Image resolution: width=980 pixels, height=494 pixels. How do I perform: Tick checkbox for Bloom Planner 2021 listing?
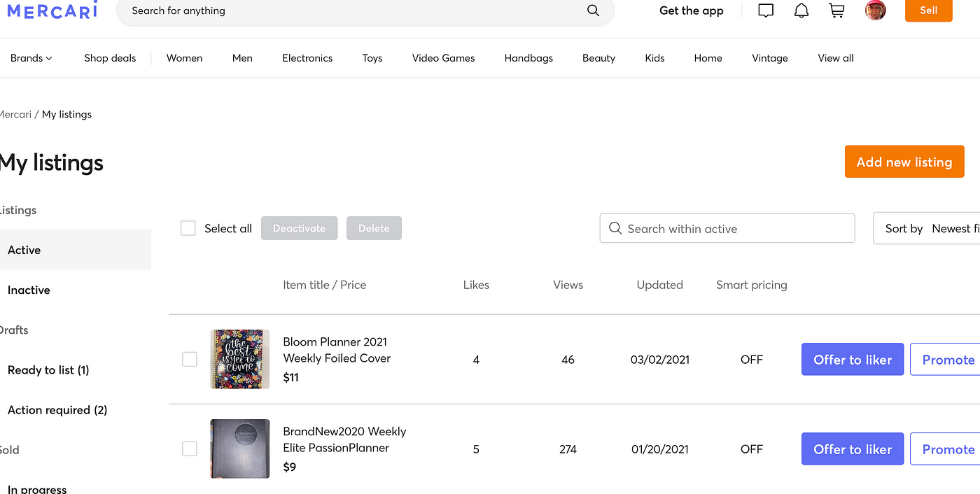(190, 359)
